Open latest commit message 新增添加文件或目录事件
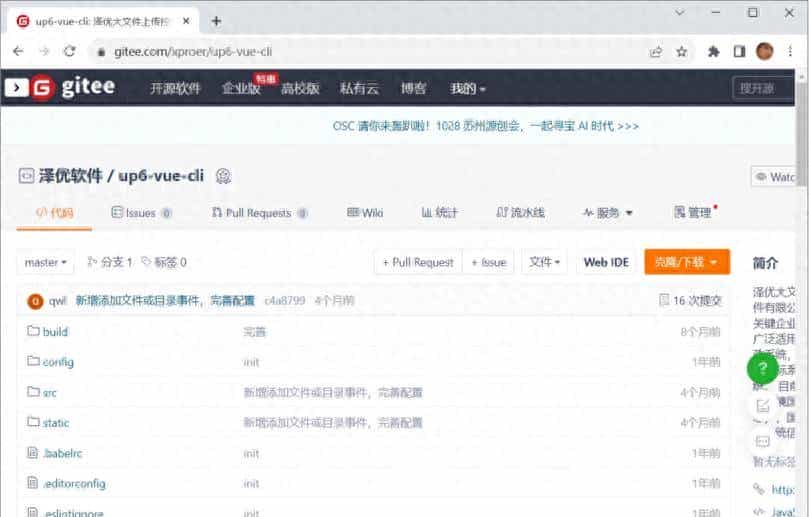Image resolution: width=809 pixels, height=517 pixels. [165, 300]
